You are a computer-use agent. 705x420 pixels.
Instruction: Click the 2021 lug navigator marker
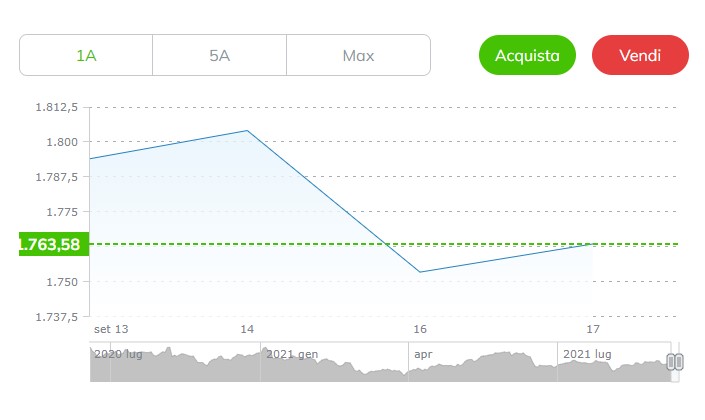587,354
